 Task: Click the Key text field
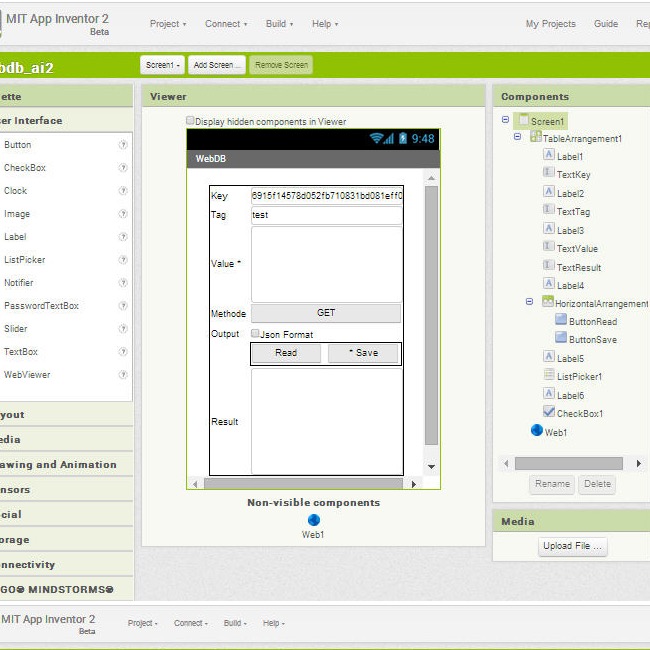(326, 196)
